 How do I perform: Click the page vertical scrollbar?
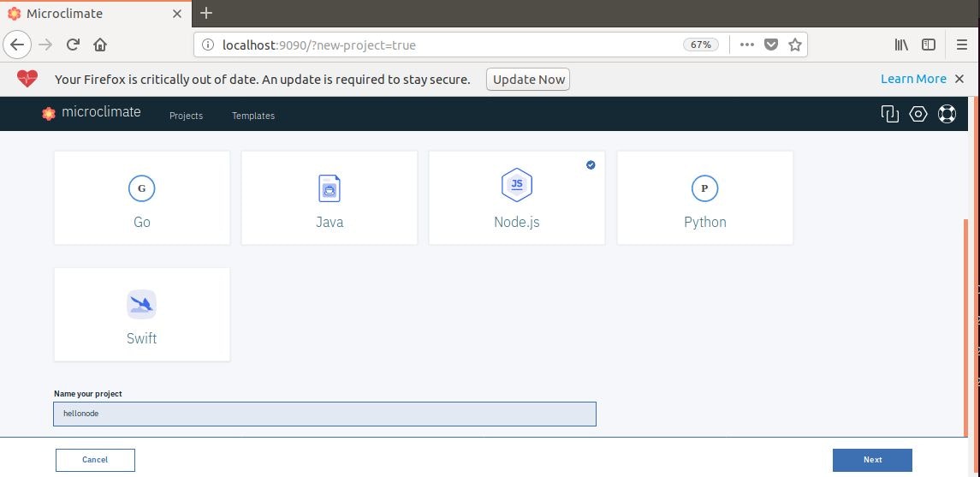966,328
